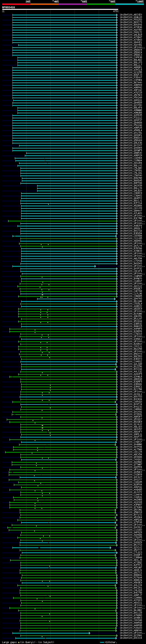The width and height of the screenshot is (146, 644).
Task: Select label UniRef100_D0CSI4
Action: click(x=131, y=638)
